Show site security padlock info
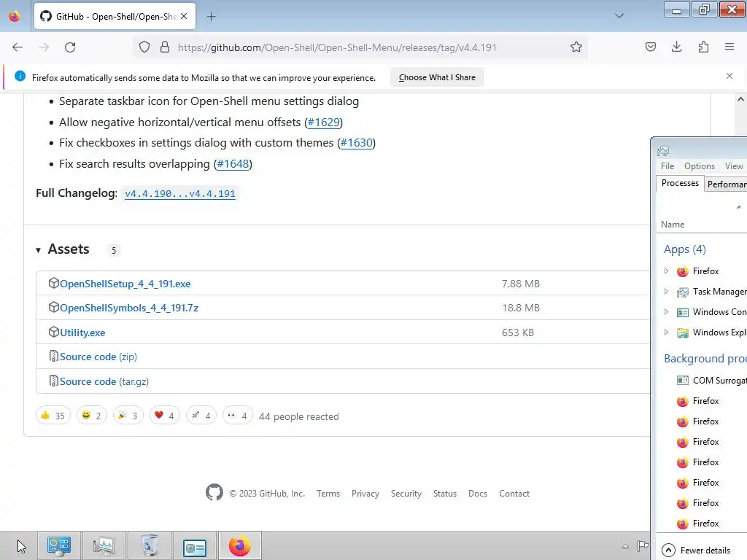The image size is (747, 560). coord(165,47)
